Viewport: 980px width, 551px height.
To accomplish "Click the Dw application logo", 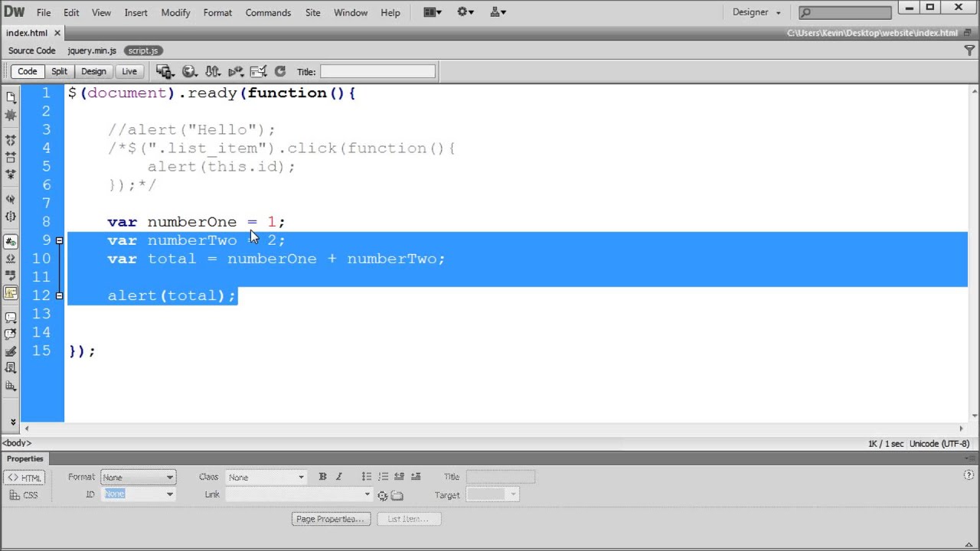I will [x=15, y=12].
